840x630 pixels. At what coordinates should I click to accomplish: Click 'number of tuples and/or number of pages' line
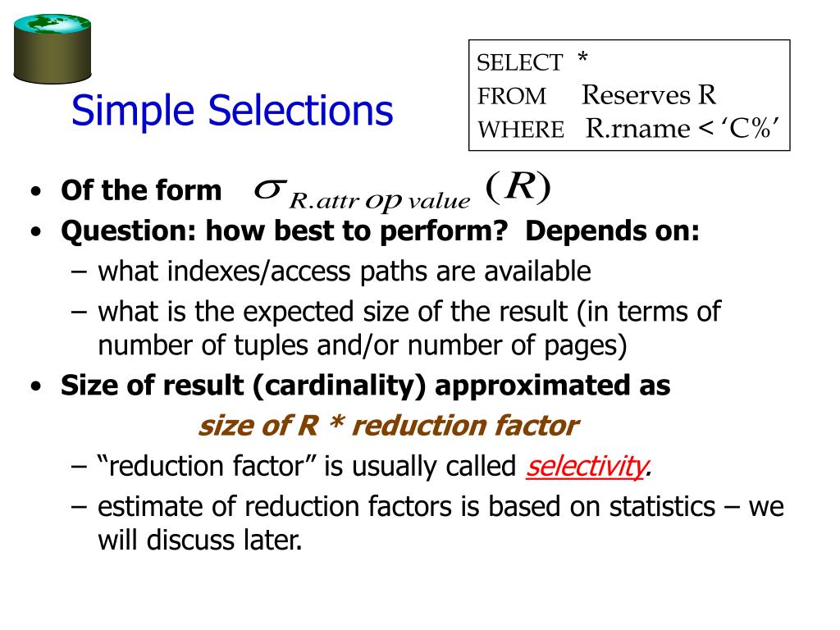click(x=362, y=345)
